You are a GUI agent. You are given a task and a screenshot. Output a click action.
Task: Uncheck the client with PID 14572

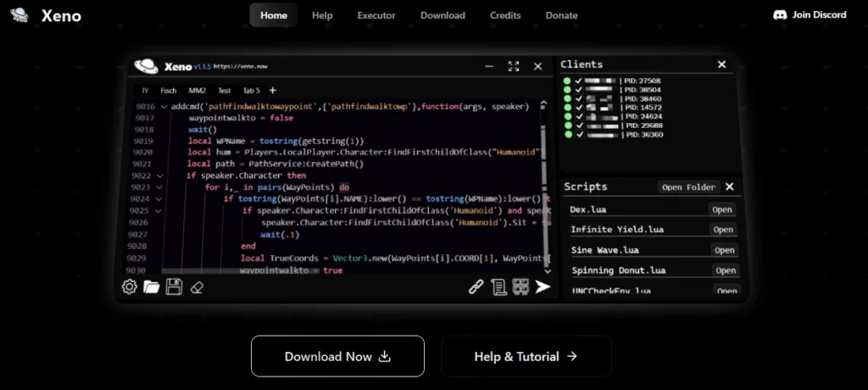[579, 108]
